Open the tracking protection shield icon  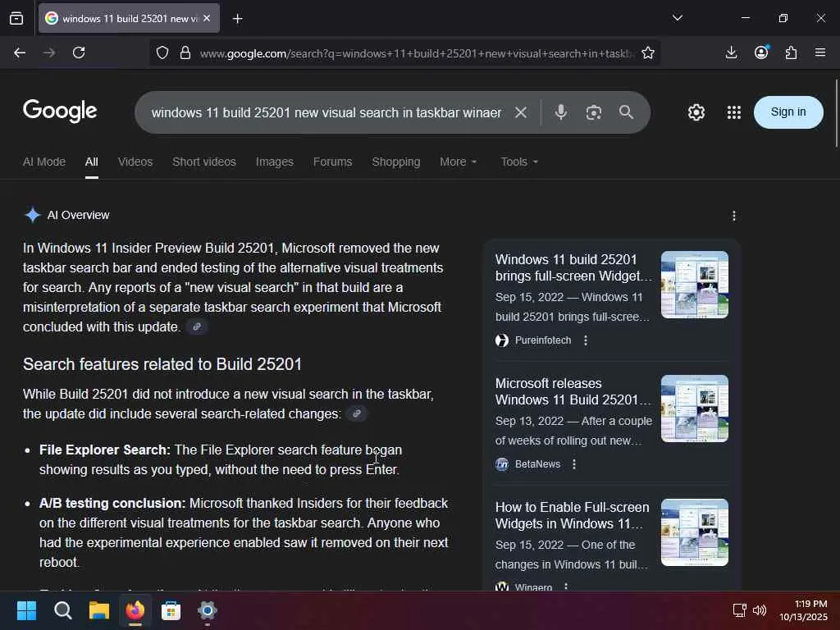point(162,52)
